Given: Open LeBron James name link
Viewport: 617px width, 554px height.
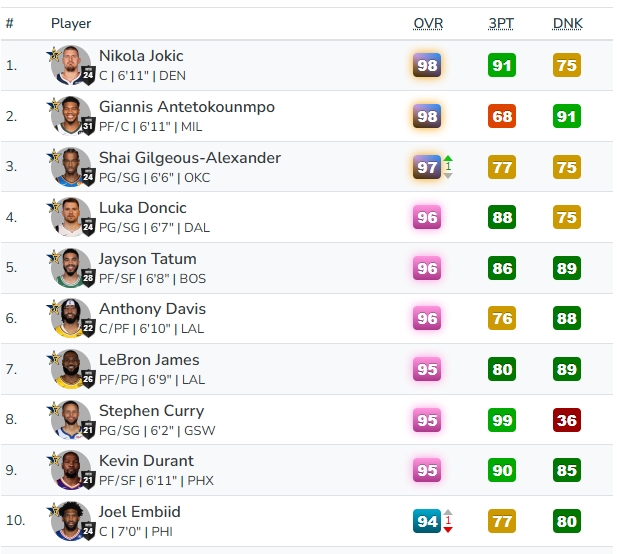Looking at the screenshot, I should tap(149, 360).
